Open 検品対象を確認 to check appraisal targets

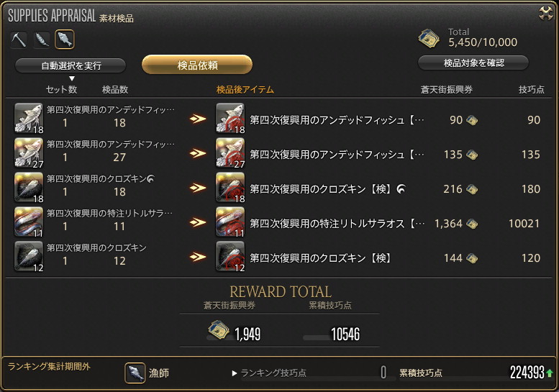pos(473,63)
